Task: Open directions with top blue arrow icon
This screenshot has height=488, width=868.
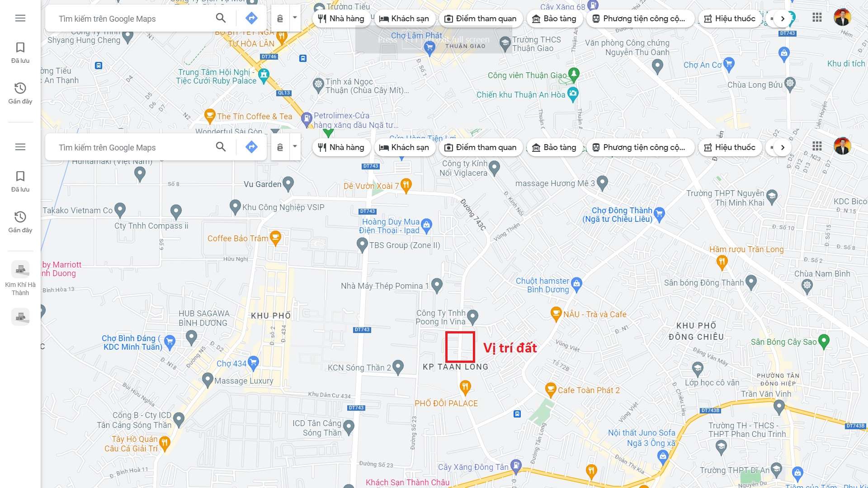Action: (x=251, y=18)
